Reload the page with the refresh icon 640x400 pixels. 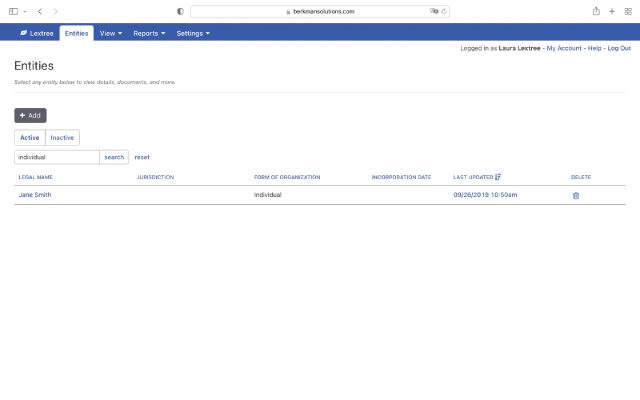tap(444, 11)
